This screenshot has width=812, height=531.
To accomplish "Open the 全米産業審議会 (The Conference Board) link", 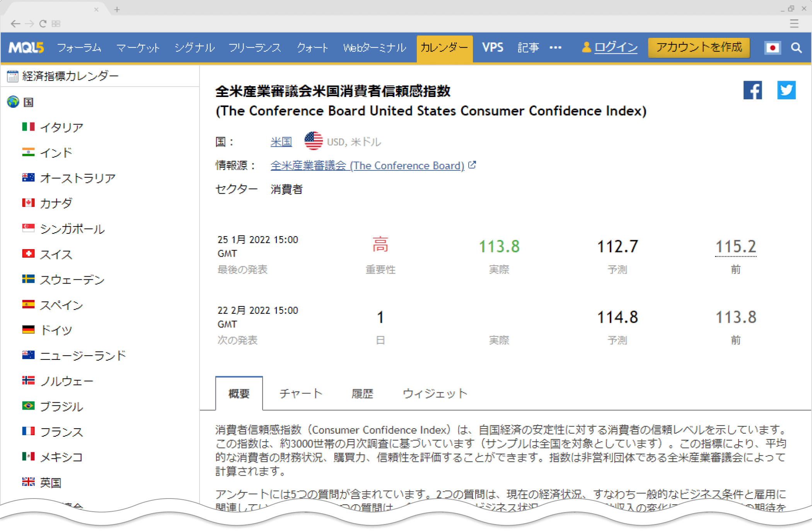I will click(367, 165).
